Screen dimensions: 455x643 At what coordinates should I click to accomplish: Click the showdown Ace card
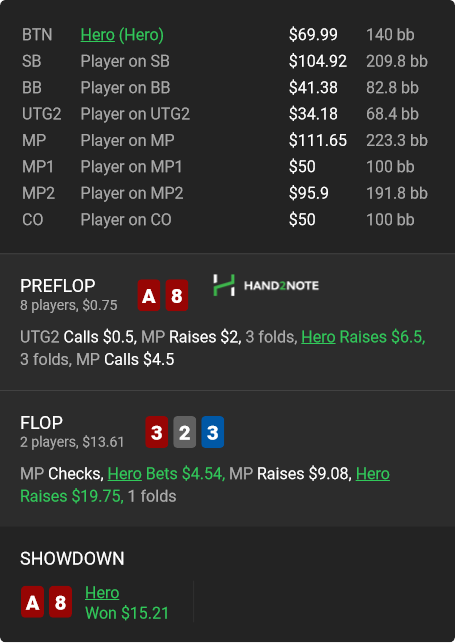click(32, 602)
